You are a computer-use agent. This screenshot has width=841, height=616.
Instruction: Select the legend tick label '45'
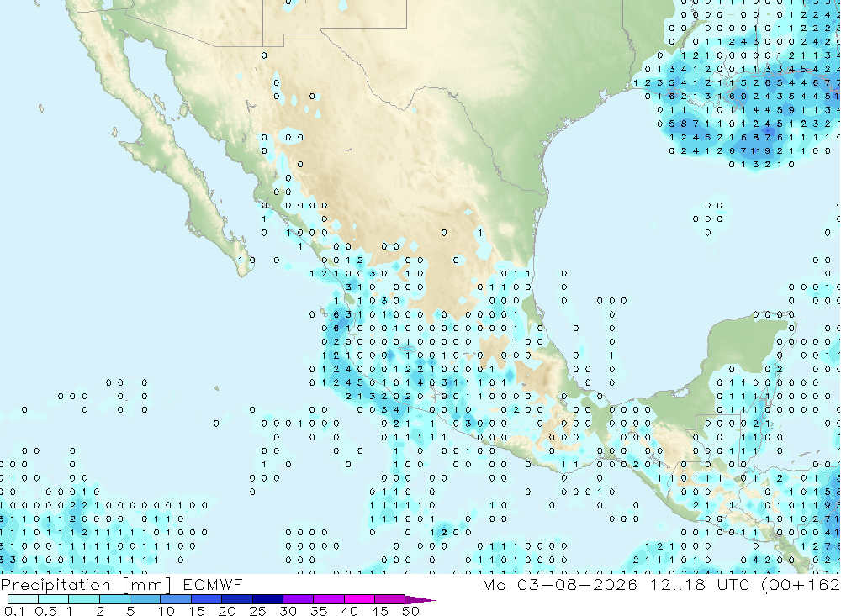pos(380,611)
